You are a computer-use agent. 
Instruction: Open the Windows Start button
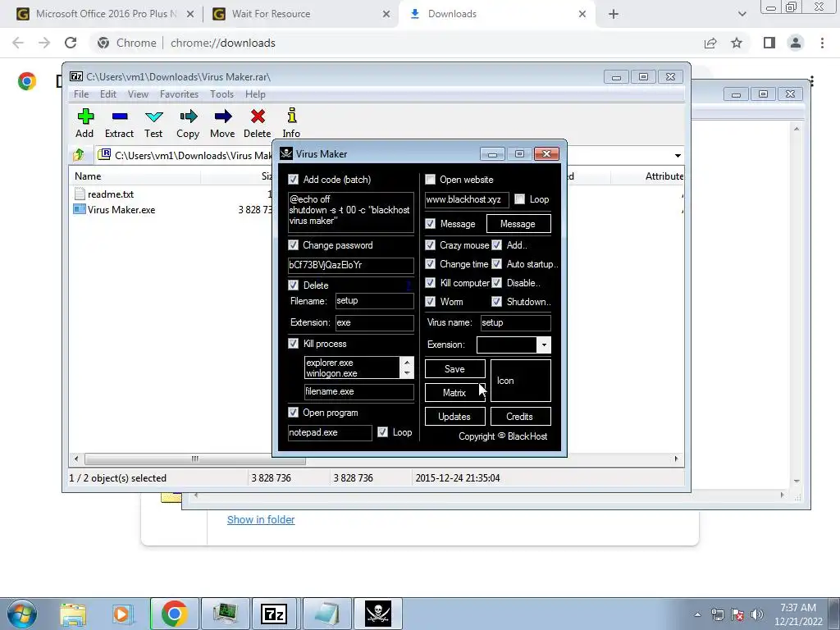point(22,614)
